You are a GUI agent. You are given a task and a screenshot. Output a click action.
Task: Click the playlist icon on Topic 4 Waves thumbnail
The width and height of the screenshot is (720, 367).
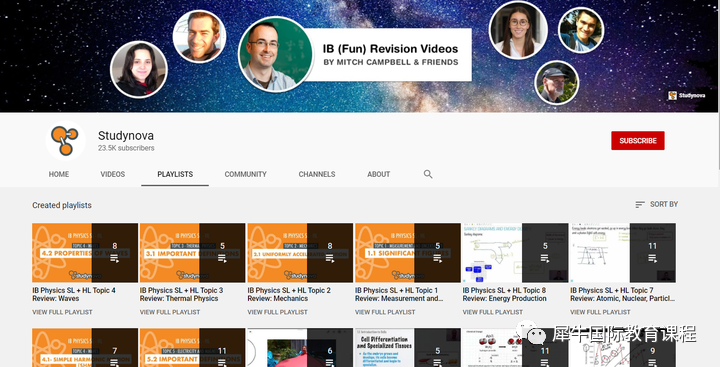tap(114, 259)
